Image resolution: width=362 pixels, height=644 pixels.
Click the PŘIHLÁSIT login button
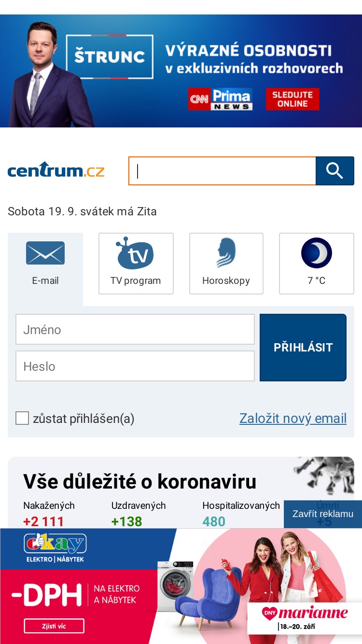(303, 348)
